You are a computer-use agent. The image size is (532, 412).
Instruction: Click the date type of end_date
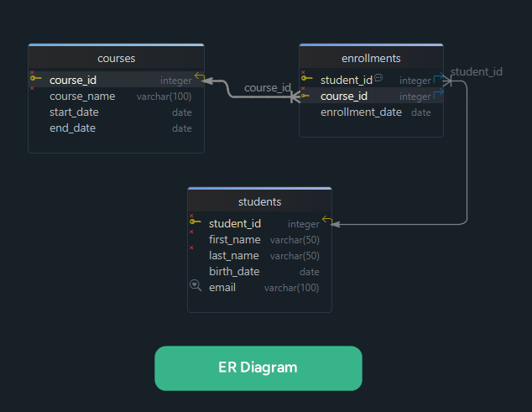pos(182,128)
